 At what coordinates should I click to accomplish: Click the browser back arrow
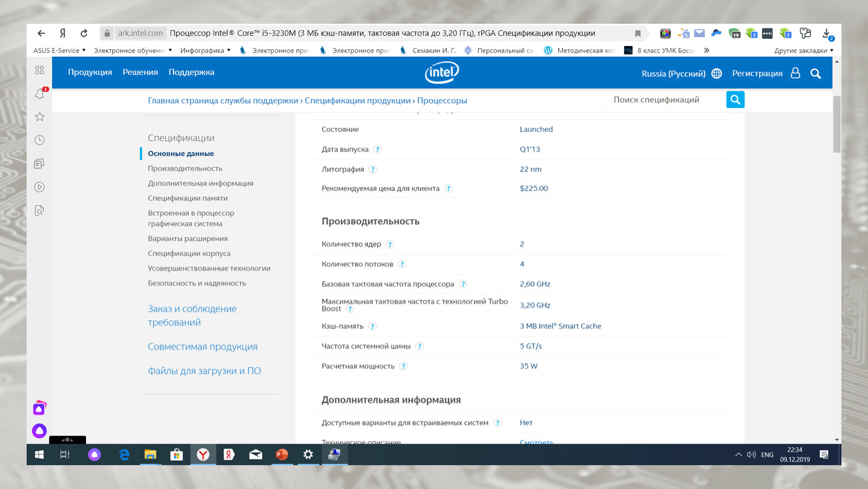point(41,33)
